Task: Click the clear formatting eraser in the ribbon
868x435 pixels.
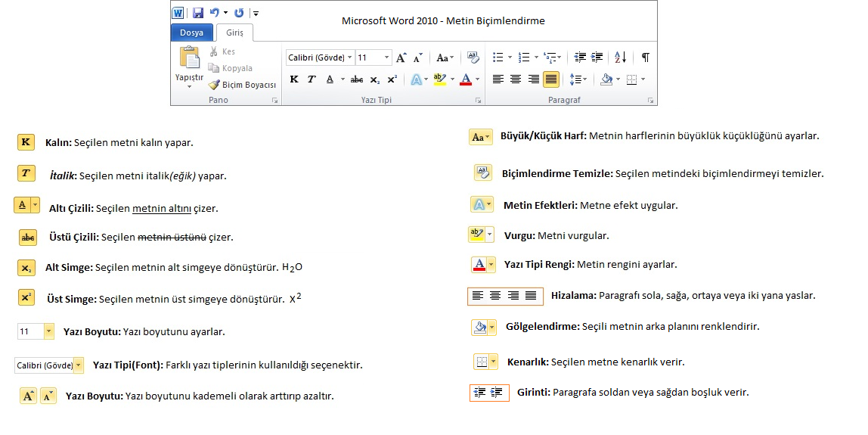Action: coord(473,57)
